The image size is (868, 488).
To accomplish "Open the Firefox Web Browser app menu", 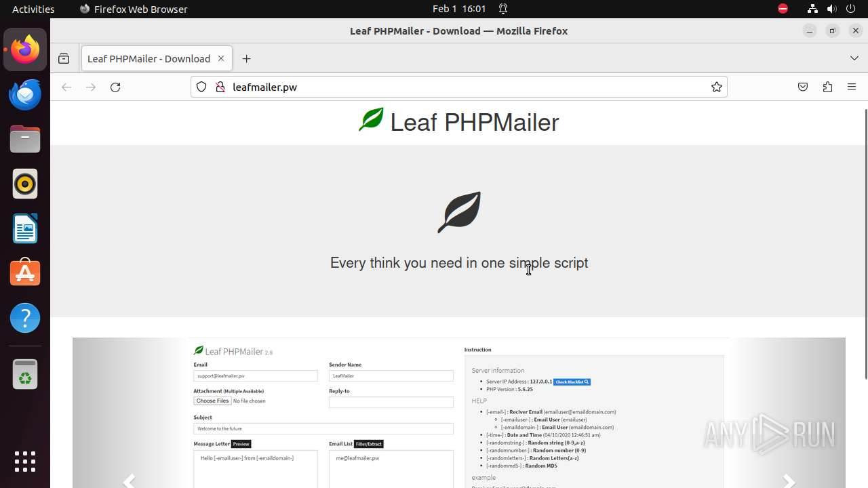I will (x=134, y=9).
